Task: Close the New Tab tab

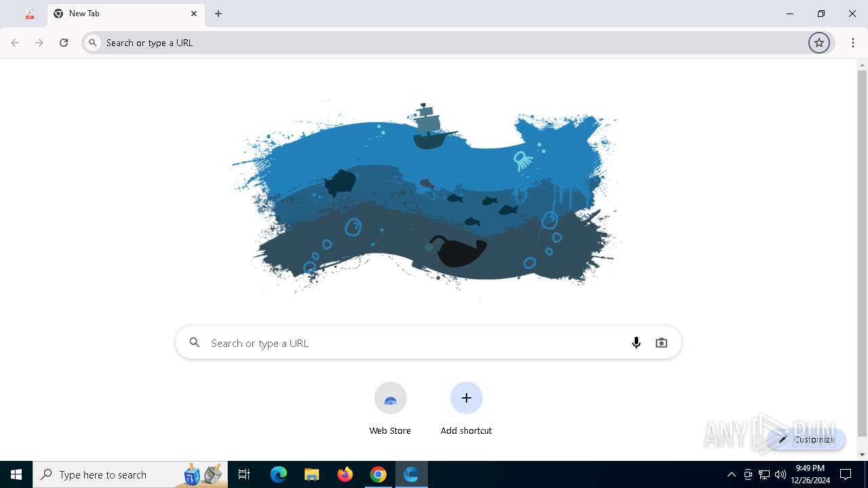Action: pyautogui.click(x=194, y=14)
